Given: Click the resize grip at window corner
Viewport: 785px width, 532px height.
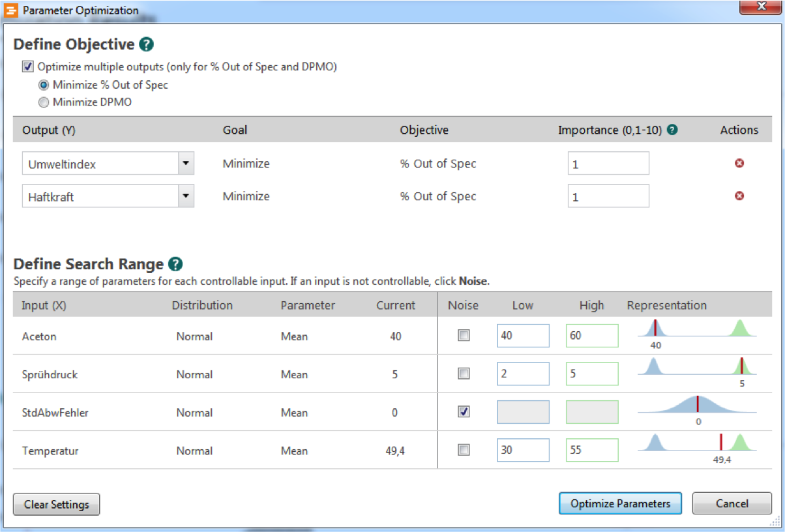Looking at the screenshot, I should point(775,522).
